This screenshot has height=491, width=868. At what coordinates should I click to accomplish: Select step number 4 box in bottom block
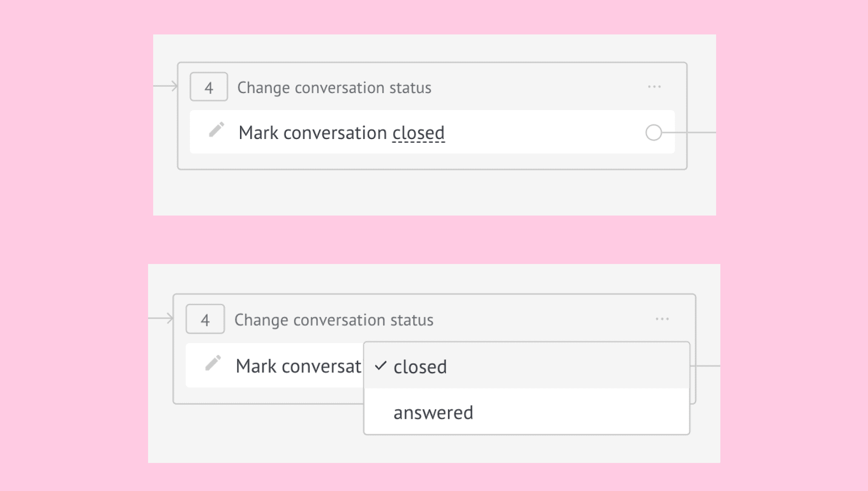click(x=205, y=319)
